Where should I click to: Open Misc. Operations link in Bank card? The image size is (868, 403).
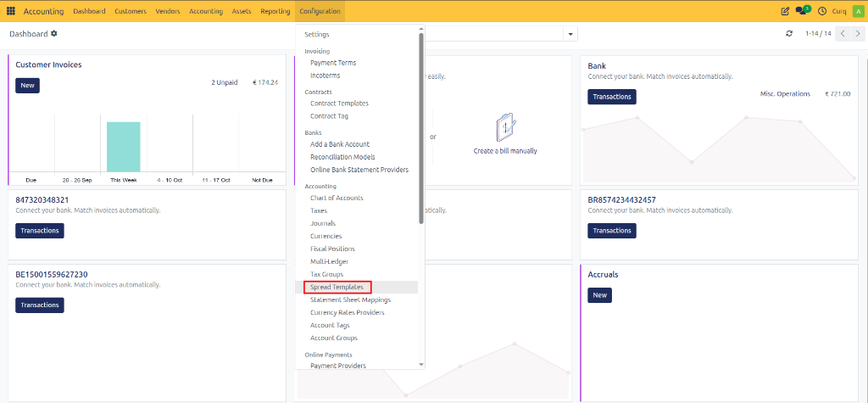pos(785,94)
